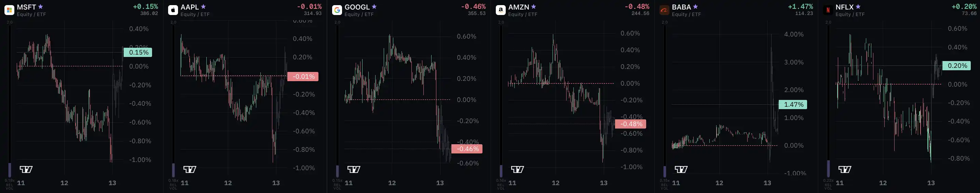The width and height of the screenshot is (980, 193).
Task: Click date 12 on GOOGL time axis
Action: click(x=392, y=183)
